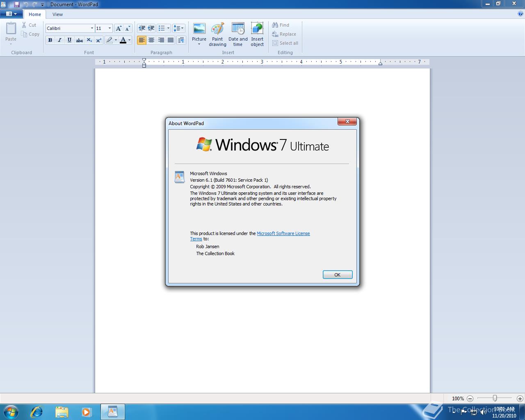525x420 pixels.
Task: Switch to the Home ribbon tab
Action: click(x=35, y=14)
